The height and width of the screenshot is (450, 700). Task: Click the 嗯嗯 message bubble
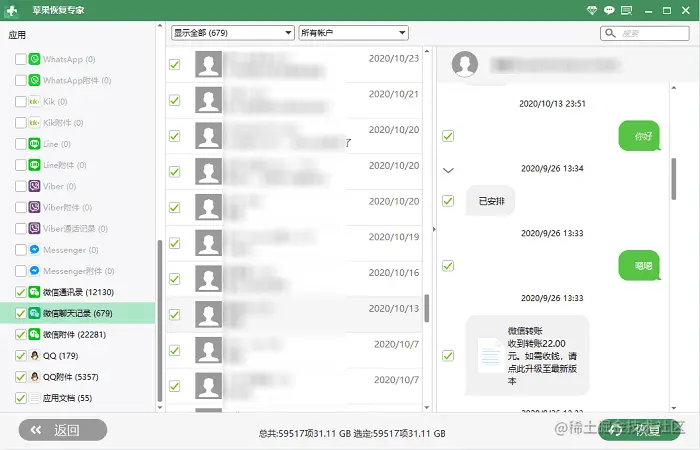[x=639, y=266]
